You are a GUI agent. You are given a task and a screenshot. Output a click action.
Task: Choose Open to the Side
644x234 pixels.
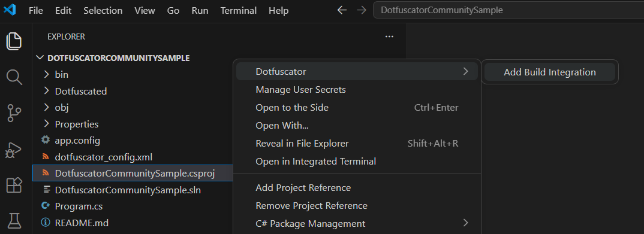(x=357, y=107)
